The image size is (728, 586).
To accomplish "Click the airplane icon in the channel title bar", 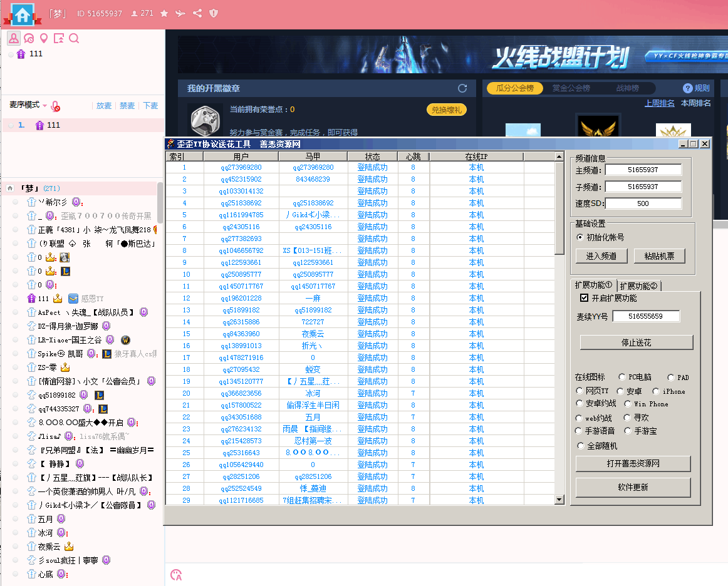I will (180, 13).
